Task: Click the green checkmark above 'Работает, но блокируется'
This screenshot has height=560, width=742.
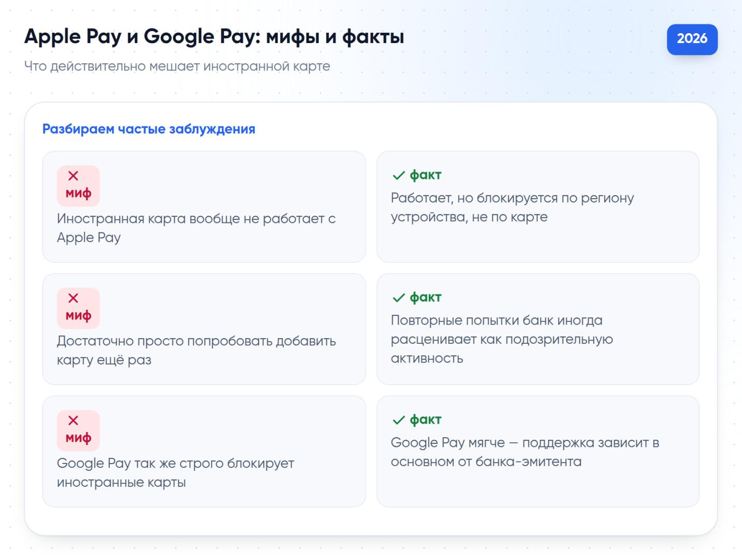Action: point(398,176)
